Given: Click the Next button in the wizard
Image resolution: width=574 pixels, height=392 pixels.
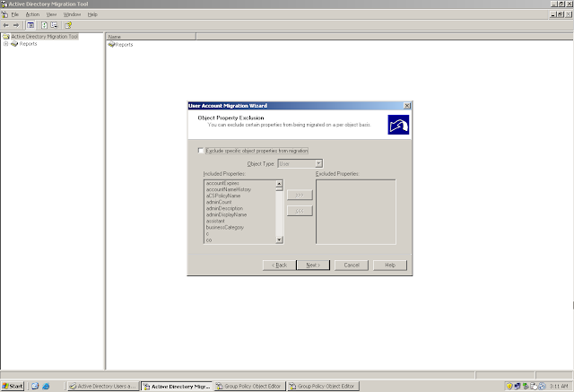Looking at the screenshot, I should (x=313, y=265).
